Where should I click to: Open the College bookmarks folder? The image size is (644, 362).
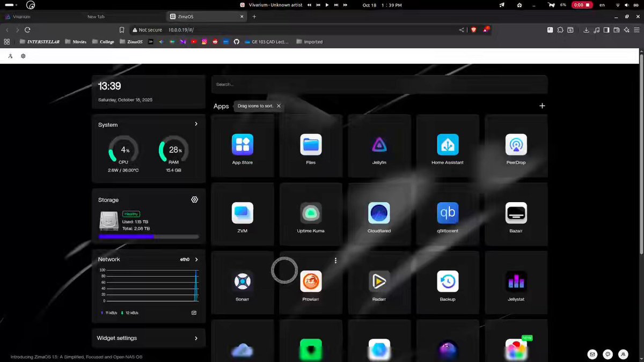coord(103,42)
